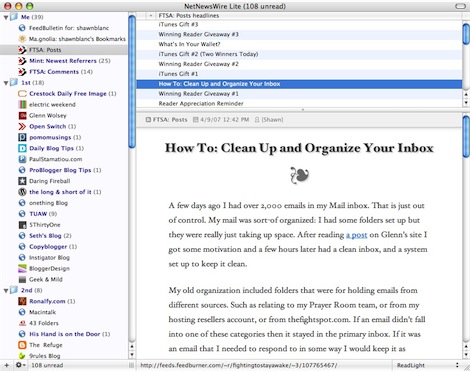The image size is (470, 371).
Task: Click the subscriptions list scrollbar thumb
Action: tap(132, 82)
